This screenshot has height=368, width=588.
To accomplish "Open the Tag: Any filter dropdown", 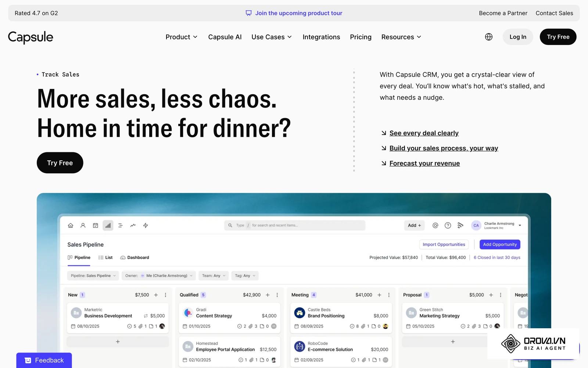I will 245,276.
